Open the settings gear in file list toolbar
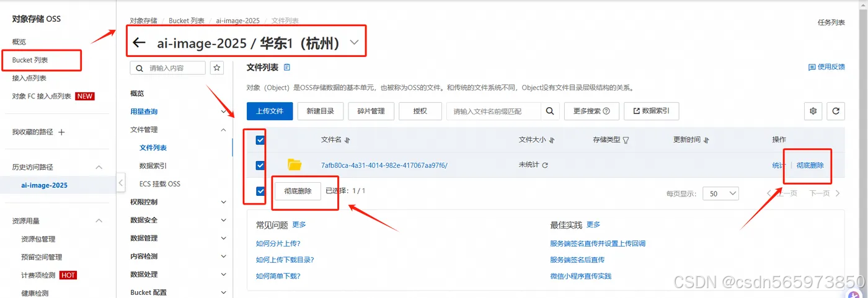Image resolution: width=868 pixels, height=298 pixels. click(x=813, y=112)
